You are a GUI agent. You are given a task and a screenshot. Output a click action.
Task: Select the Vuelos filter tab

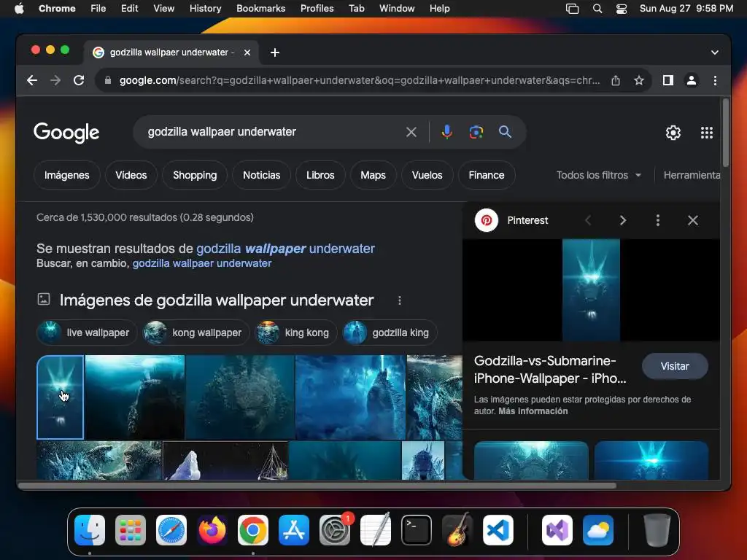tap(427, 175)
